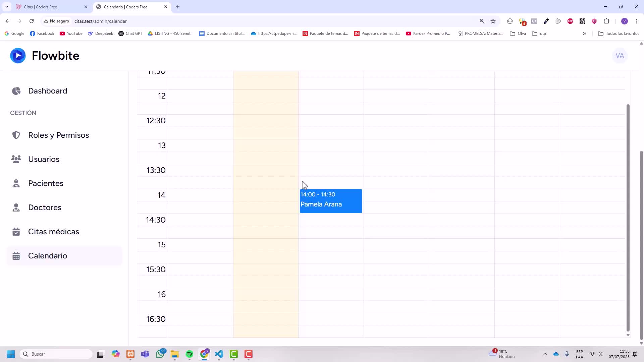Reload the page with refresh icon

(x=32, y=21)
